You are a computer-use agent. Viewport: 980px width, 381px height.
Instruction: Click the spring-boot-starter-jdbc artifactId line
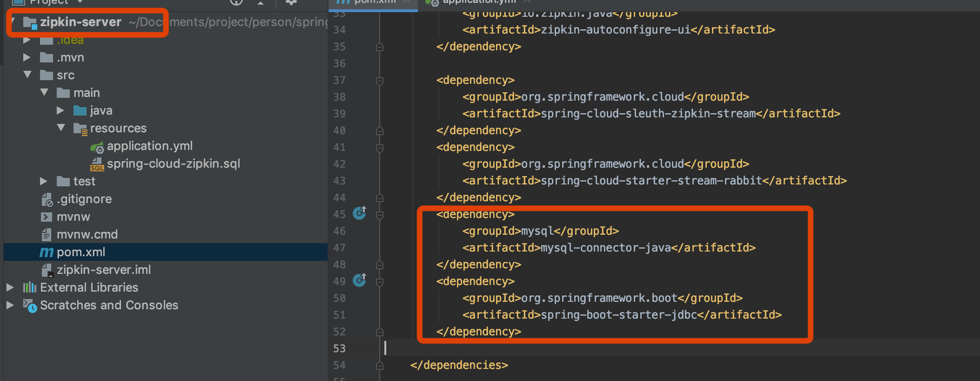(622, 315)
